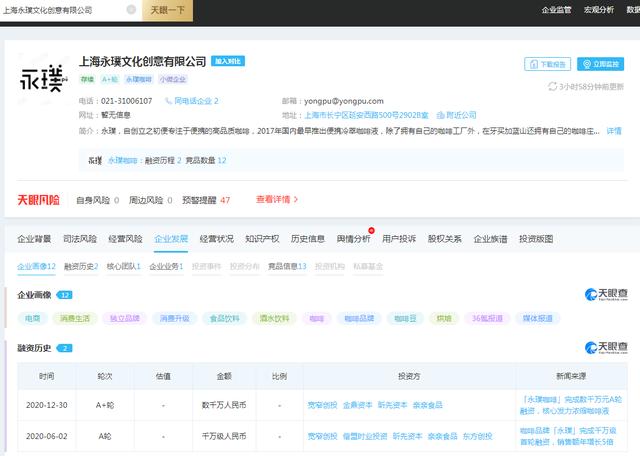Open 同电话企业 phone-linked companies
Screen dimensions: 640x456
click(x=195, y=101)
